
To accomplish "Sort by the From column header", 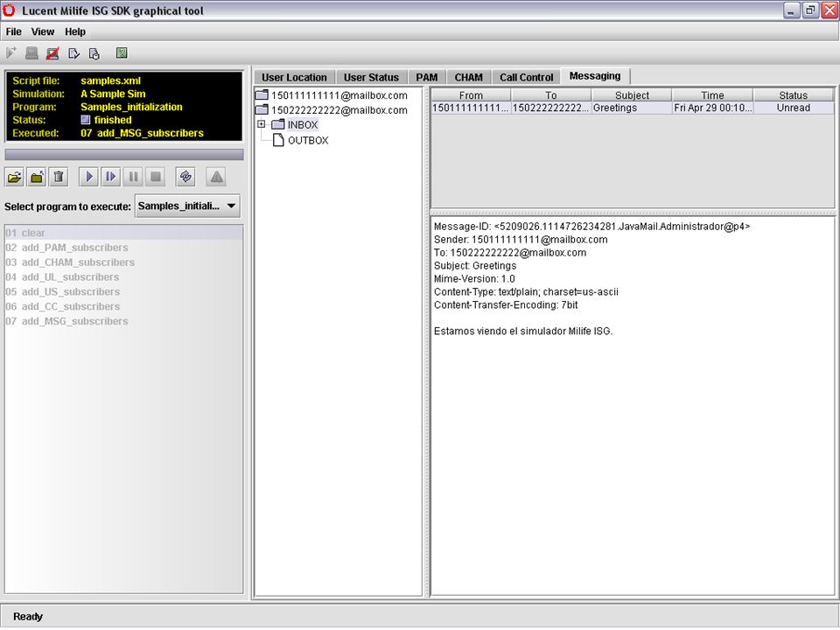I will (471, 95).
